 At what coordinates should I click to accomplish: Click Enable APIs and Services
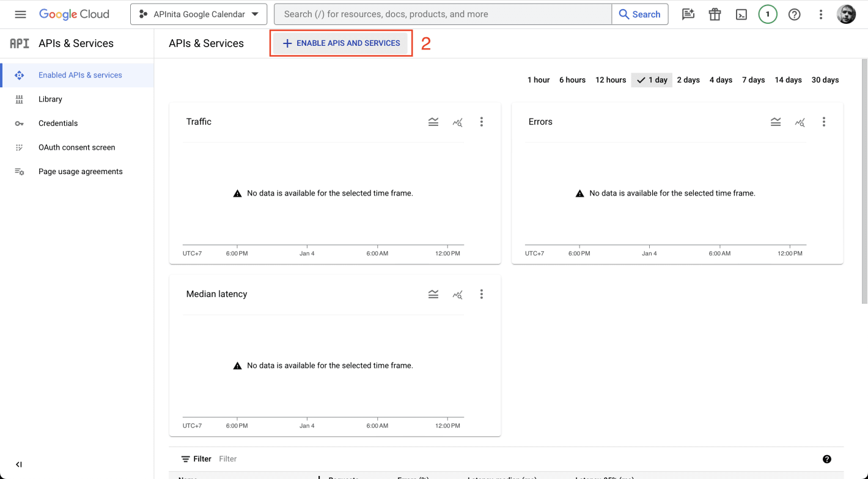(x=340, y=43)
